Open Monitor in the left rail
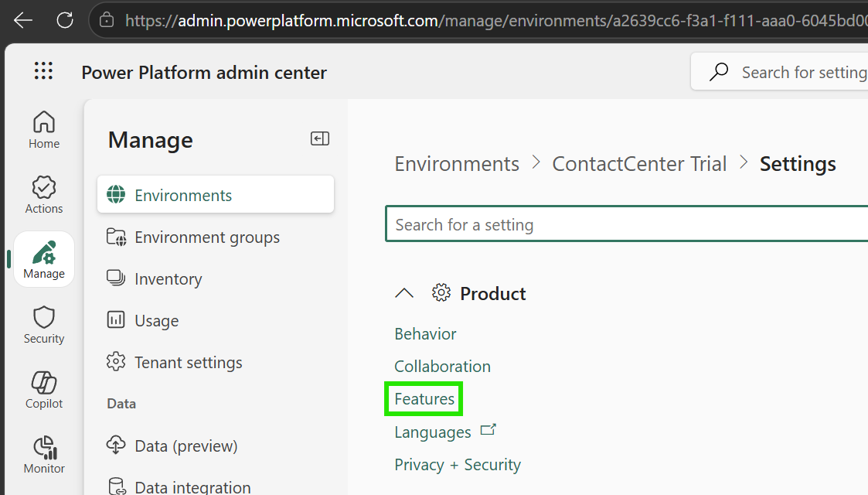Viewport: 868px width, 495px height. tap(44, 455)
